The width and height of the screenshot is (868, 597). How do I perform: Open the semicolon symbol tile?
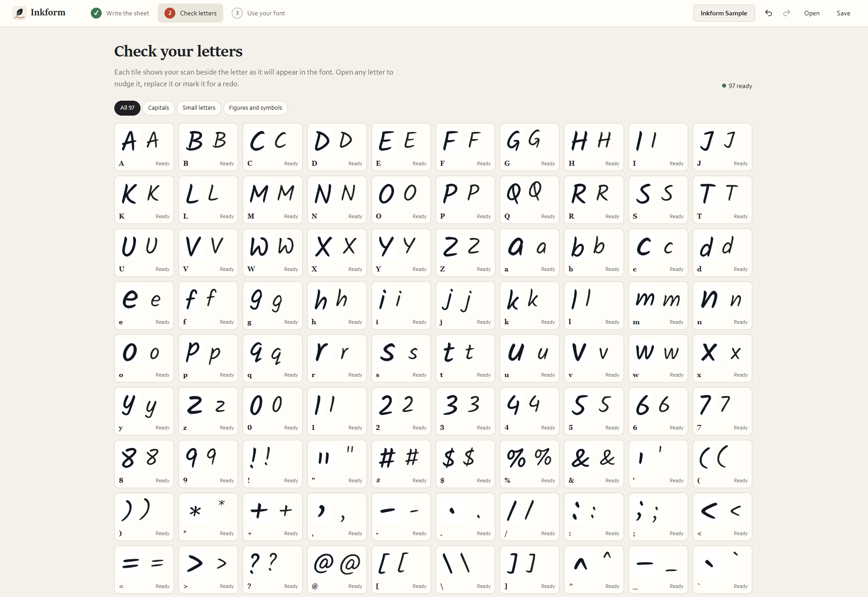658,517
